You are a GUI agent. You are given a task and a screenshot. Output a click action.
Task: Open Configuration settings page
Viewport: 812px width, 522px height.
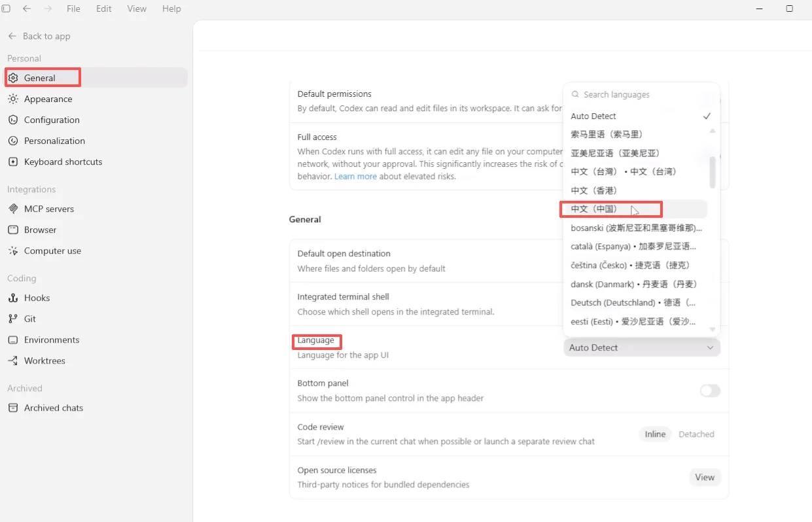[x=96, y=120]
